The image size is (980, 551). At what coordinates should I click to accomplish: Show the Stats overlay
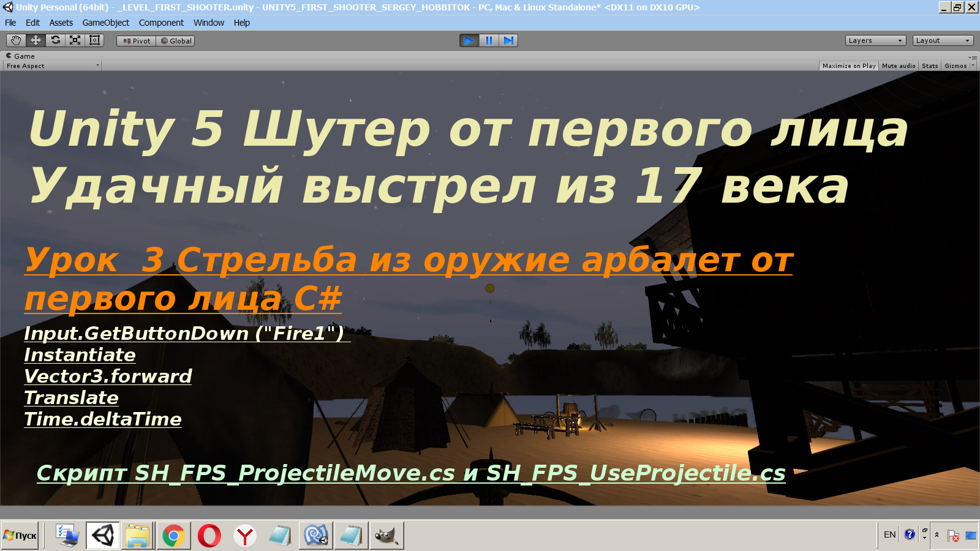point(929,66)
